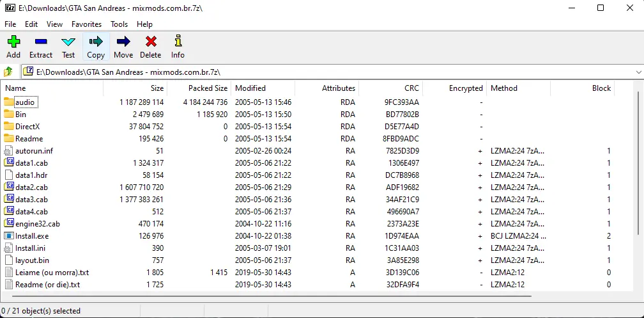Maximize the 7-Zip window

point(601,8)
